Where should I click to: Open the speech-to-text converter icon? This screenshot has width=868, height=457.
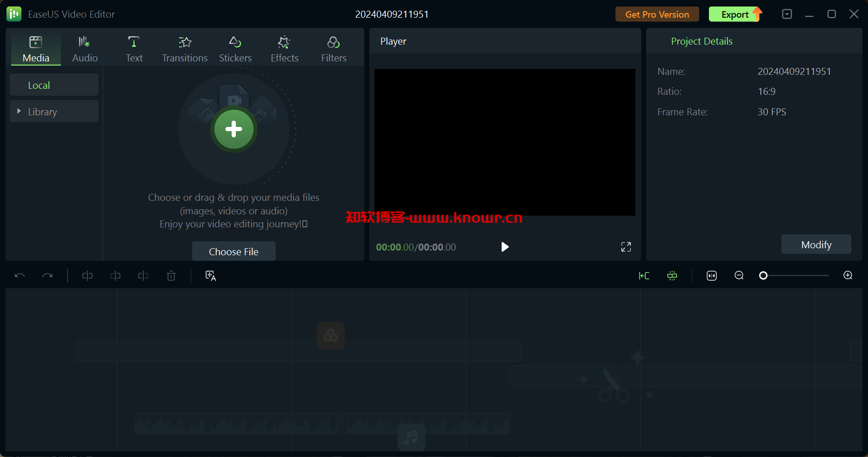coord(211,276)
